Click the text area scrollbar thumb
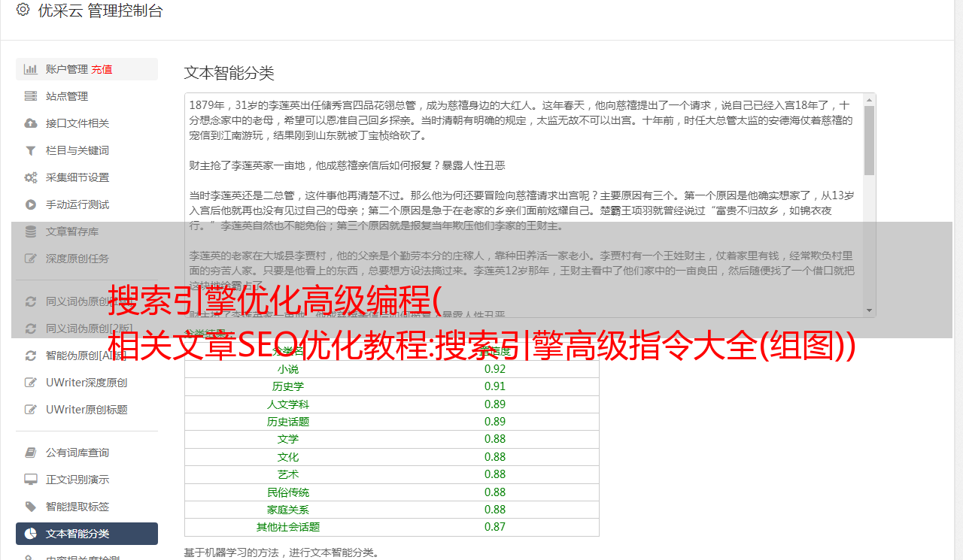The width and height of the screenshot is (963, 560). click(870, 141)
